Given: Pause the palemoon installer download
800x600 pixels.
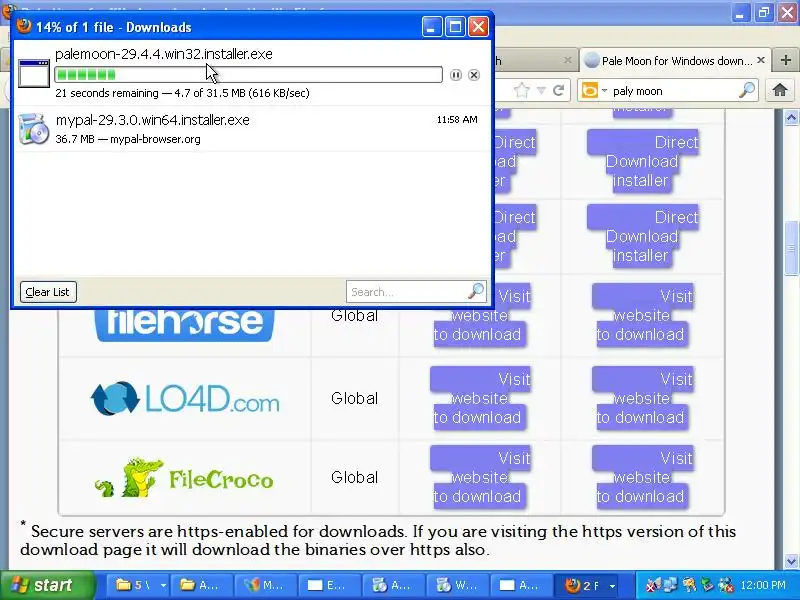Looking at the screenshot, I should [x=456, y=75].
